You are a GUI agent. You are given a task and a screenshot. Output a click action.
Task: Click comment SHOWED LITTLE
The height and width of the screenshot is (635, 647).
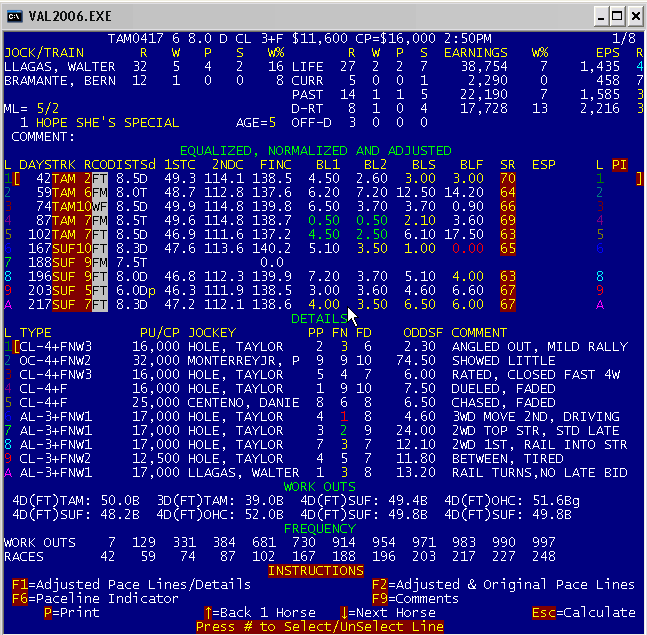tap(503, 361)
